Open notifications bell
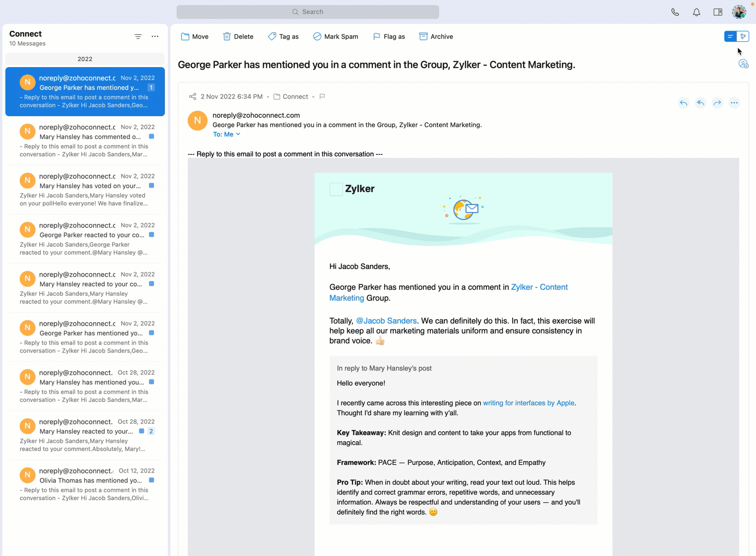 (x=696, y=12)
